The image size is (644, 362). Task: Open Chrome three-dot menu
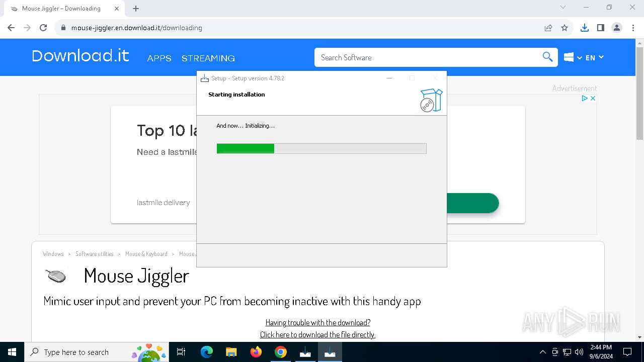633,28
